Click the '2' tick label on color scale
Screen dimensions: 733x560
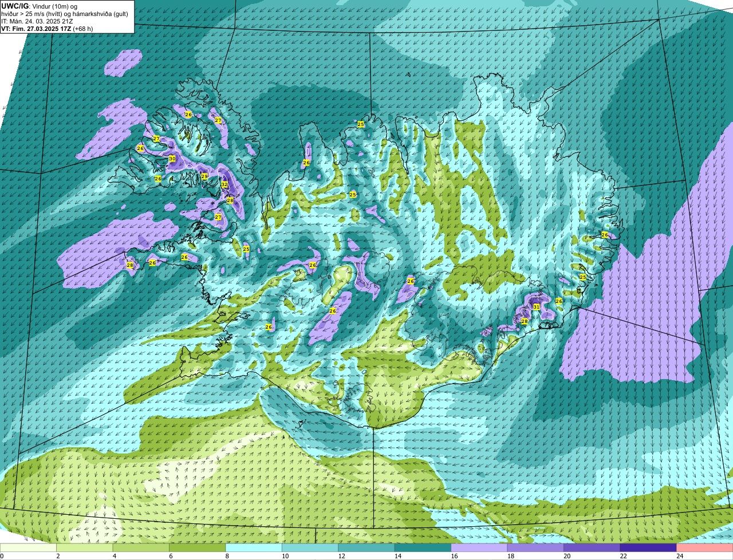tap(58, 556)
